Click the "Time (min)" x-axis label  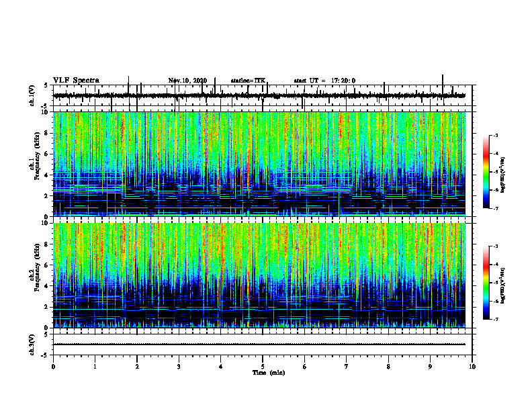pyautogui.click(x=269, y=373)
